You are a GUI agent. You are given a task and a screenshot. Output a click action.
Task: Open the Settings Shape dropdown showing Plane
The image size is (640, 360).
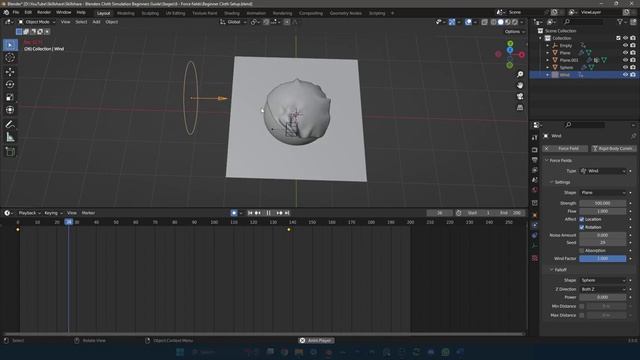603,193
